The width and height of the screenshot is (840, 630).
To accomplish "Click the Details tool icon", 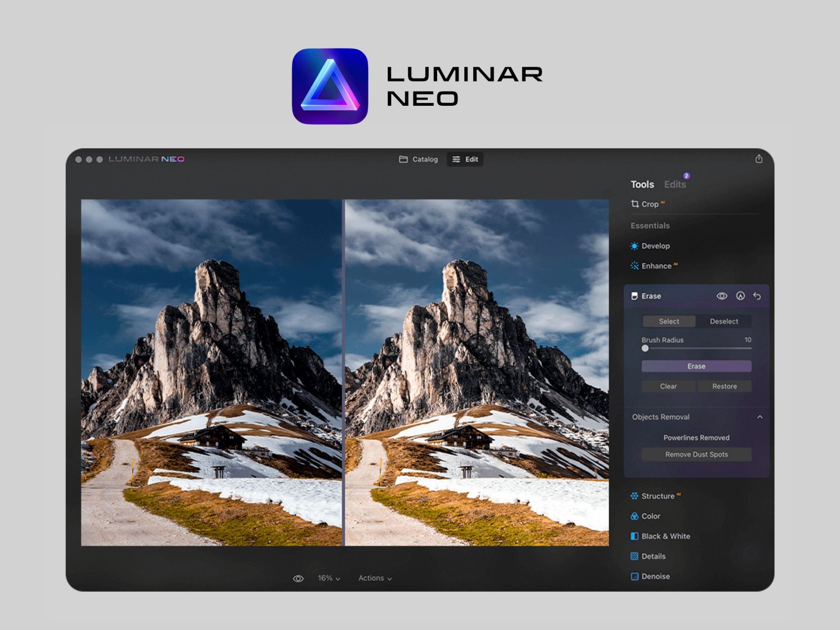I will coord(634,556).
